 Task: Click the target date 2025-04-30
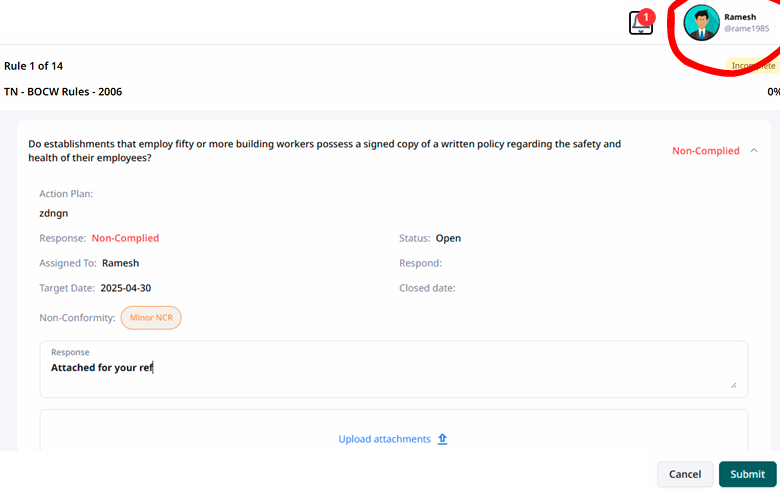129,288
